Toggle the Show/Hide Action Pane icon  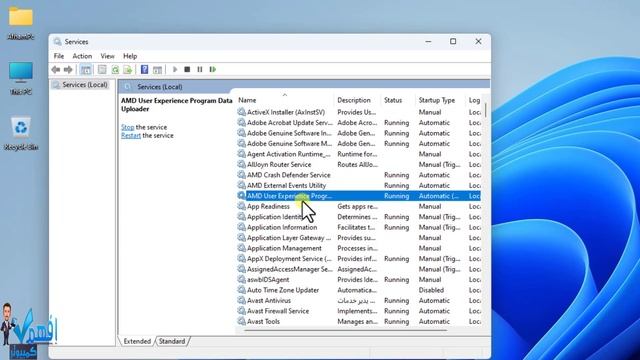[157, 69]
